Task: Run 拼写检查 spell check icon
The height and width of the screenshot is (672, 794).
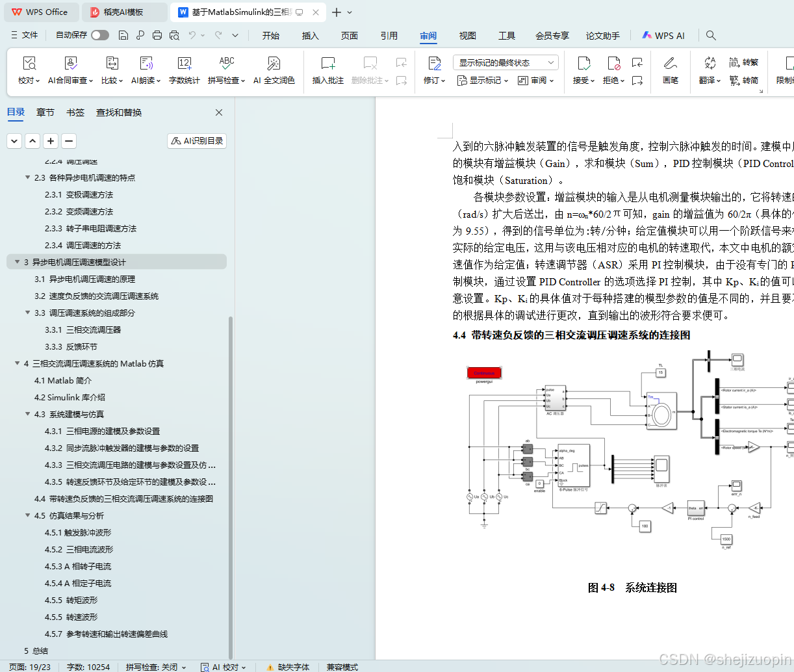Action: tap(226, 64)
